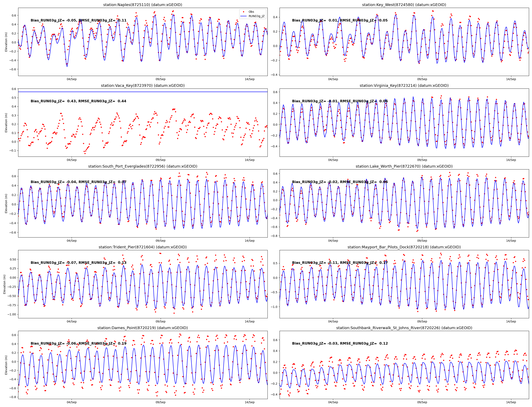
Task: Click the RUN03g_JZ legend label text
Action: [256, 16]
